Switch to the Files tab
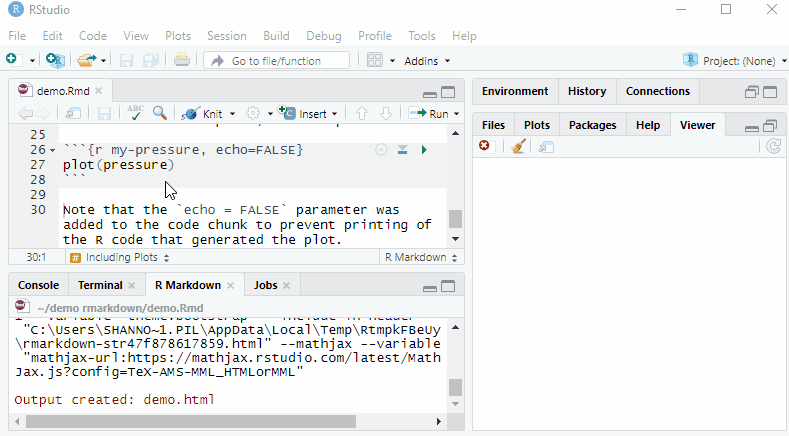The image size is (789, 436). (493, 125)
